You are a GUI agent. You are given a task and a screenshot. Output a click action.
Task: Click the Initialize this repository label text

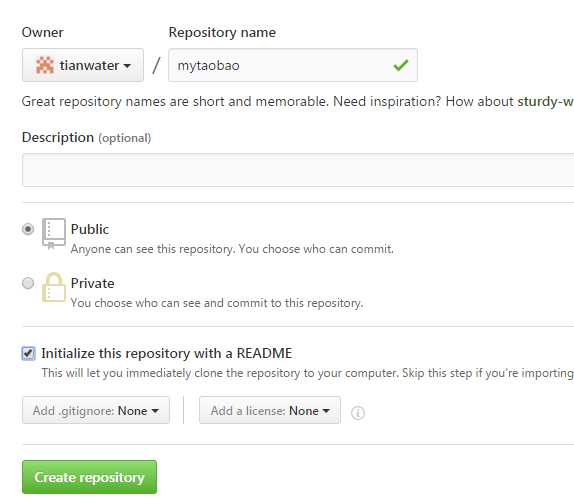click(x=167, y=354)
